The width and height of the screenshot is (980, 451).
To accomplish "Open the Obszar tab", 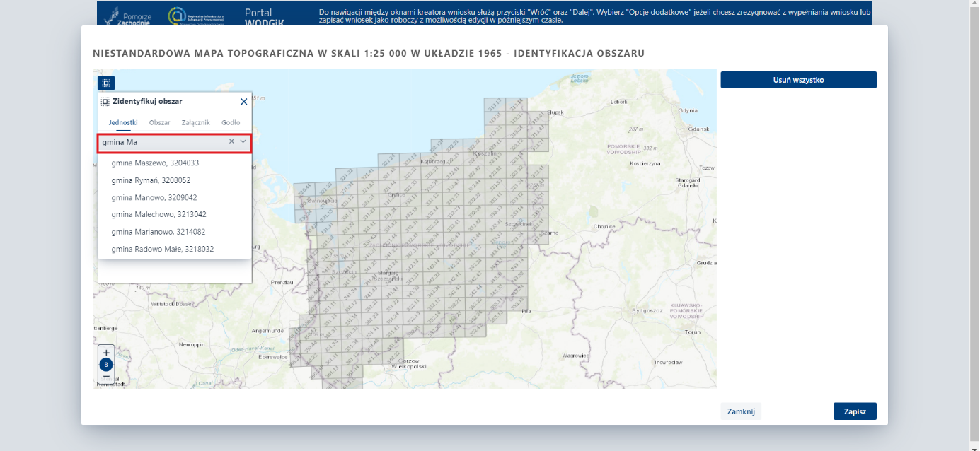I will tap(159, 122).
